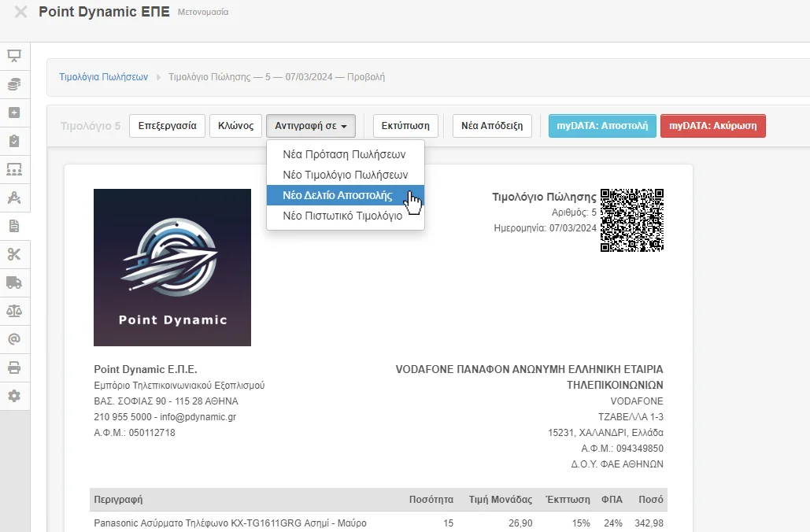Open settings gear in sidebar
The image size is (810, 532).
14,396
